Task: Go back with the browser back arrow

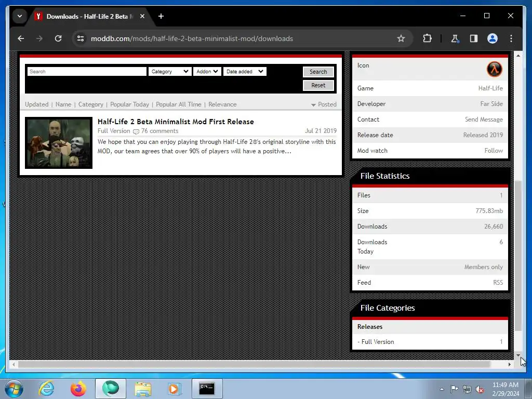Action: [x=21, y=38]
